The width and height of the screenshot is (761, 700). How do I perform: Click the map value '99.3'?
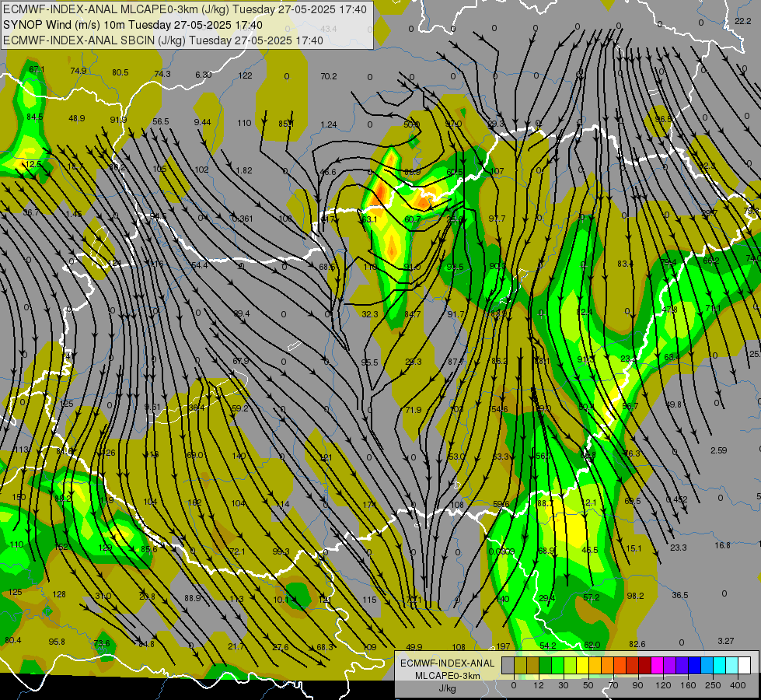pos(281,552)
